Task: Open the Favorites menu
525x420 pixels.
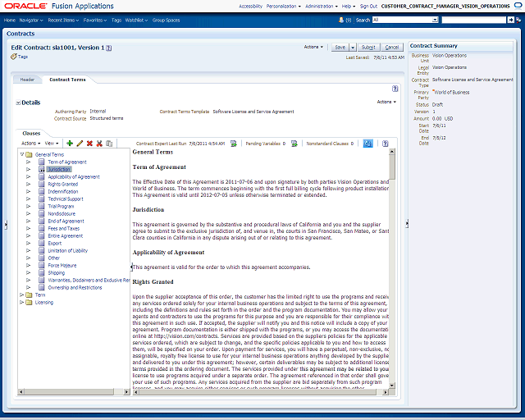Action: click(95, 20)
